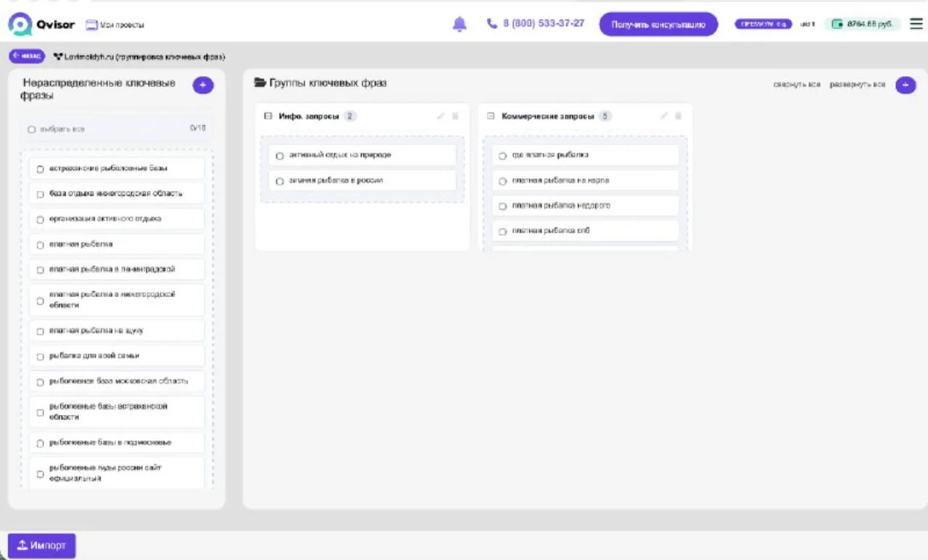Open notifications bell
Screen dimensions: 928x560
pyautogui.click(x=460, y=25)
